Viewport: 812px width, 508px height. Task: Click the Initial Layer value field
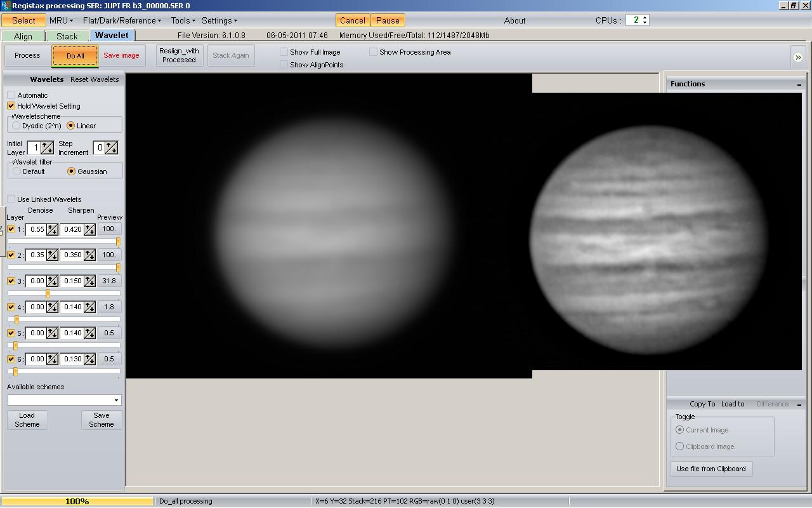coord(35,147)
